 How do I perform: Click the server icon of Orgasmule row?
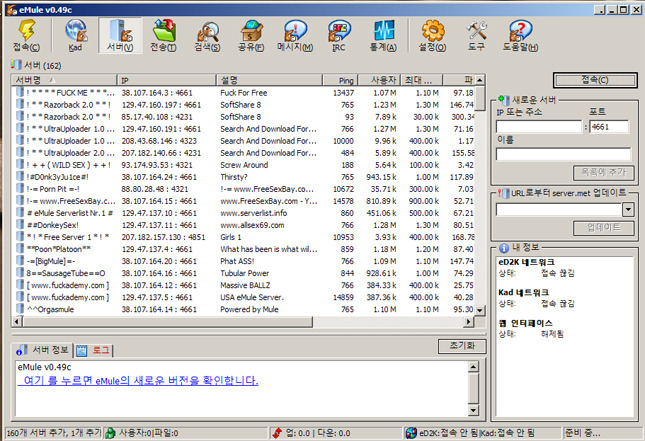[20, 309]
